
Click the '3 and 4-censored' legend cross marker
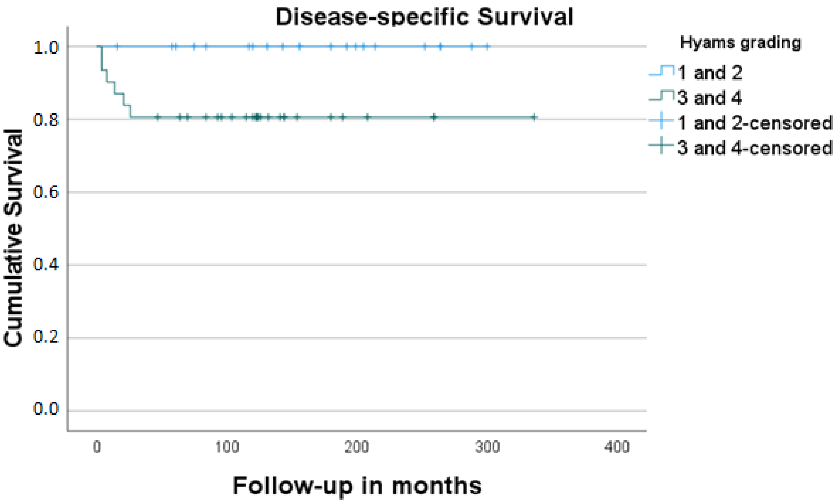pos(661,146)
